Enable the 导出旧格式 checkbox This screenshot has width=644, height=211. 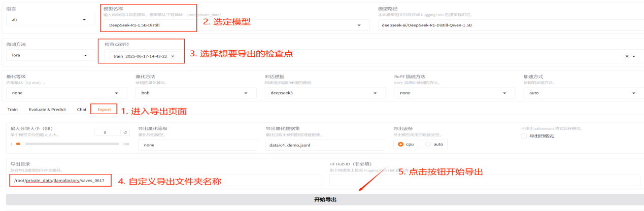click(524, 136)
